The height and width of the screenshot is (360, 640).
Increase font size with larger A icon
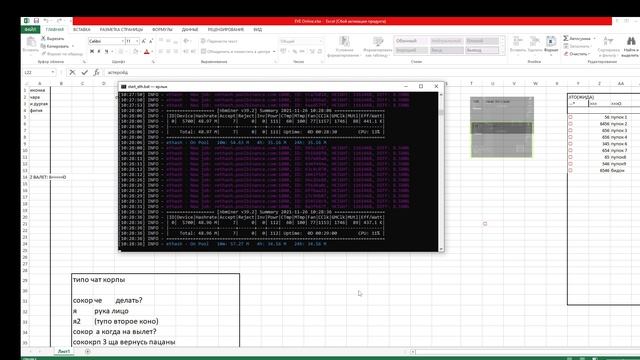(144, 41)
